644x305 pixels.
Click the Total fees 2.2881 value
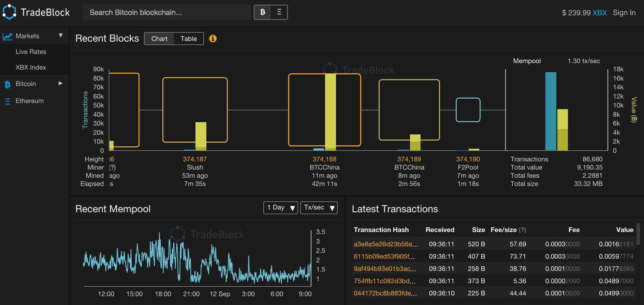pyautogui.click(x=592, y=176)
